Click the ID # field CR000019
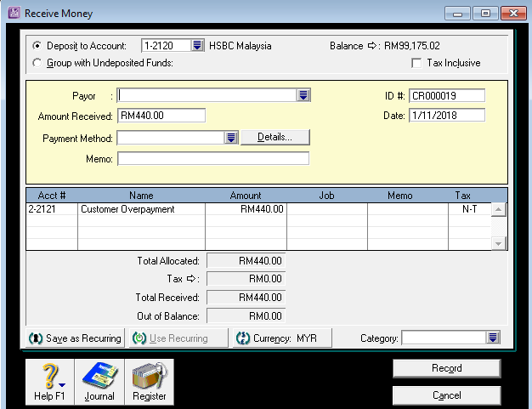The height and width of the screenshot is (409, 532). (447, 96)
